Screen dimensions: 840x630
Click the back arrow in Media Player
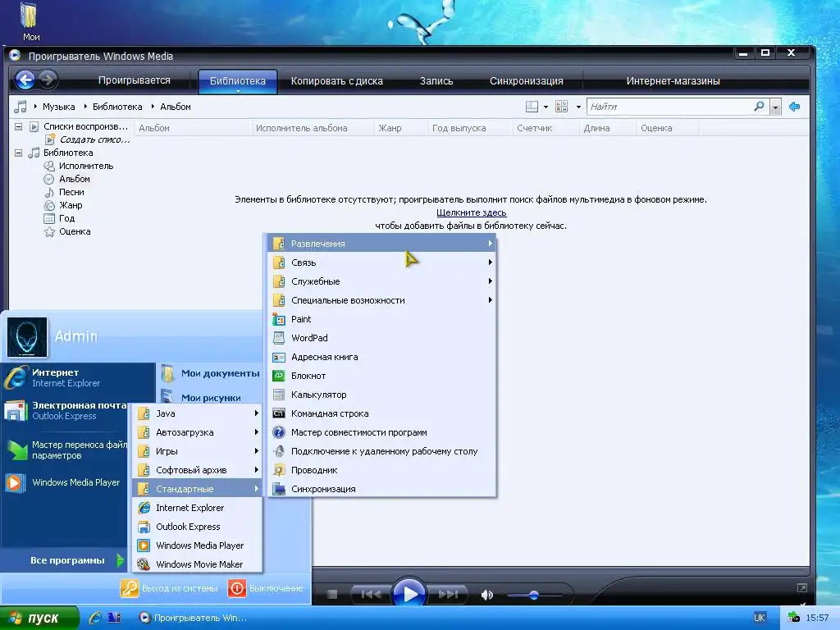pyautogui.click(x=25, y=80)
